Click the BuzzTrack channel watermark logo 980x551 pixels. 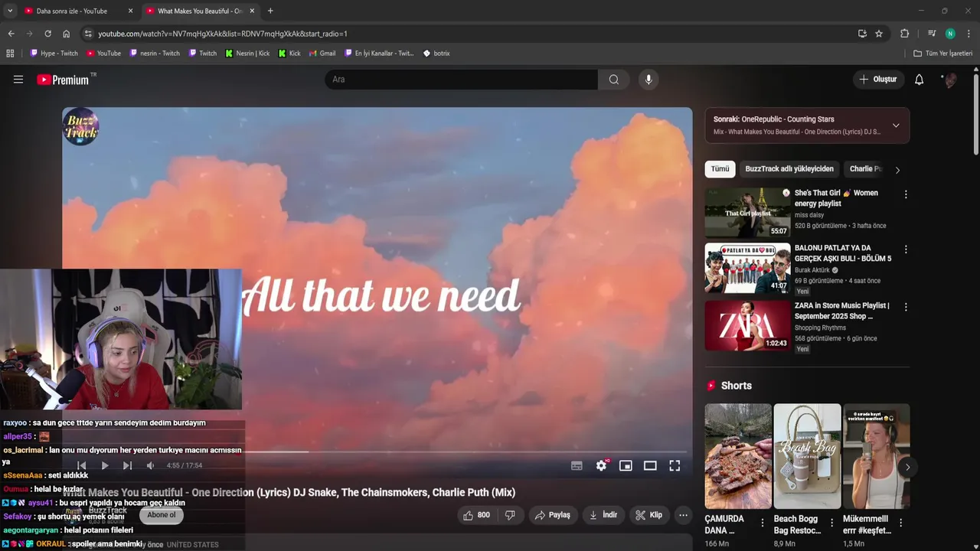coord(81,126)
